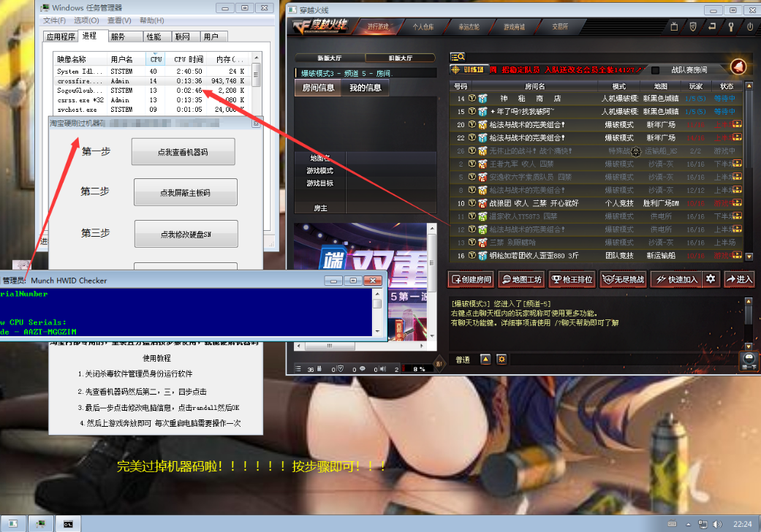Select room 10 战狼团 收人 三禁 开心就好
This screenshot has width=761, height=532.
(x=596, y=203)
